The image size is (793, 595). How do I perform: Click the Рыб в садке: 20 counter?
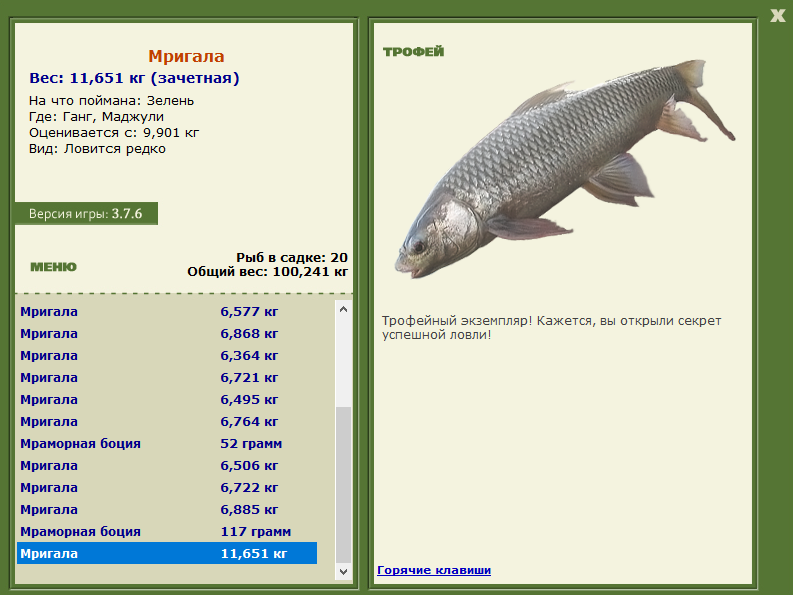[x=292, y=258]
